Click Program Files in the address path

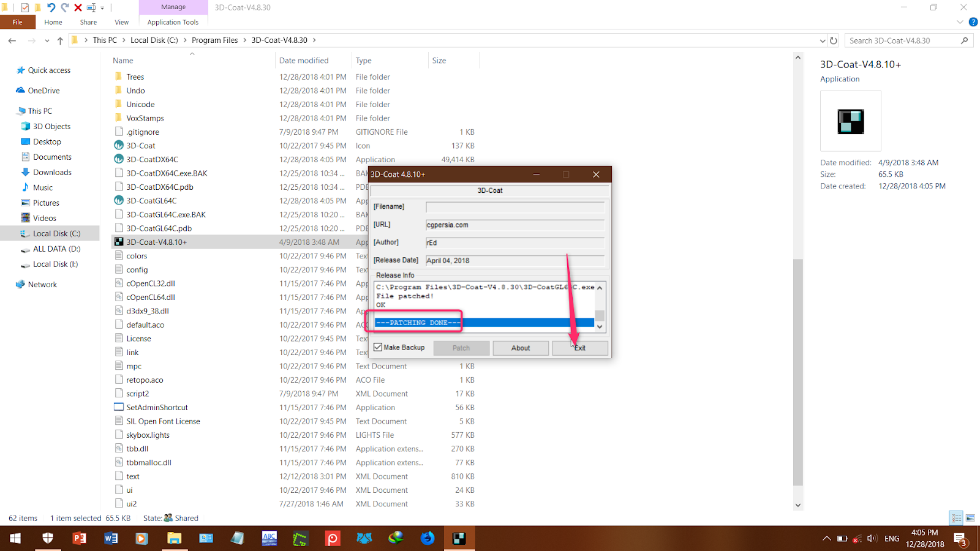(214, 40)
